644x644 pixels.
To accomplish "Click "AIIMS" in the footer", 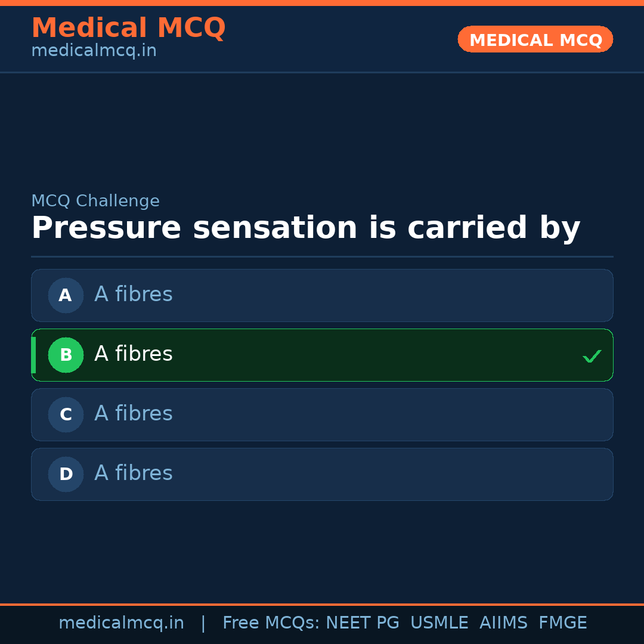I will (x=503, y=623).
